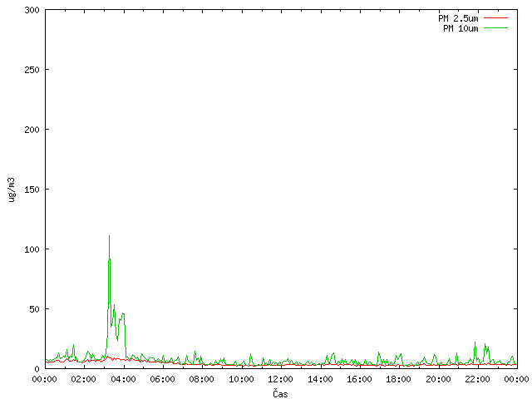Click the ug/m3 y-axis title
The height and width of the screenshot is (399, 532).
tap(12, 190)
